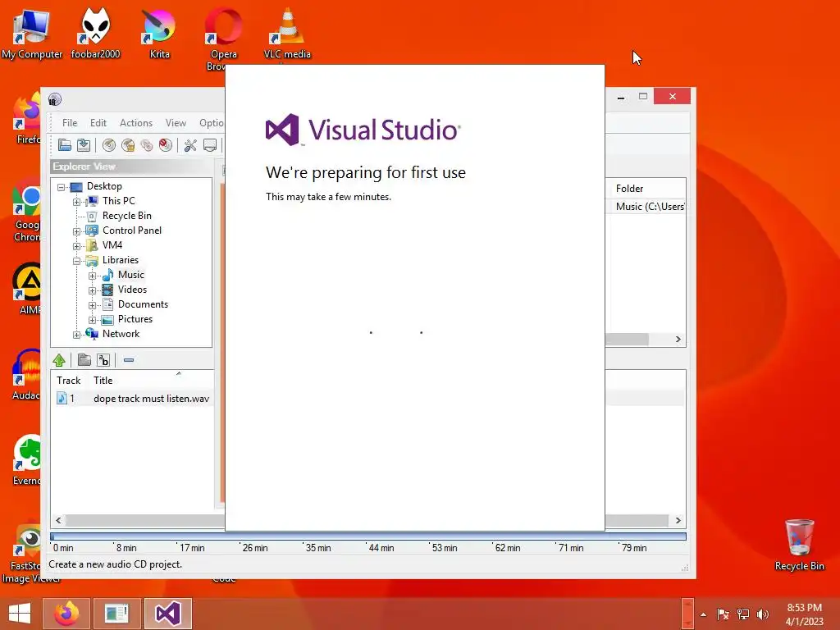Open Krita desktop shortcut
The image size is (840, 630).
160,33
